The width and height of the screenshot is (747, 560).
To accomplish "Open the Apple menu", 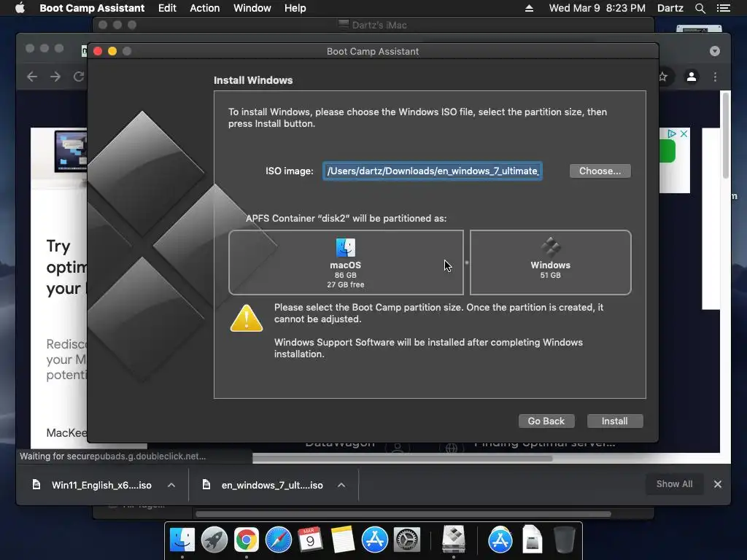I will (20, 8).
